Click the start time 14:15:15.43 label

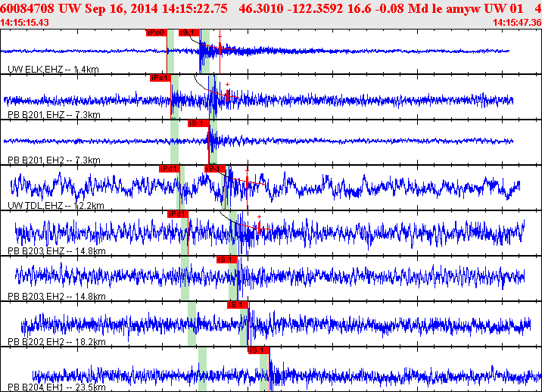(25, 23)
